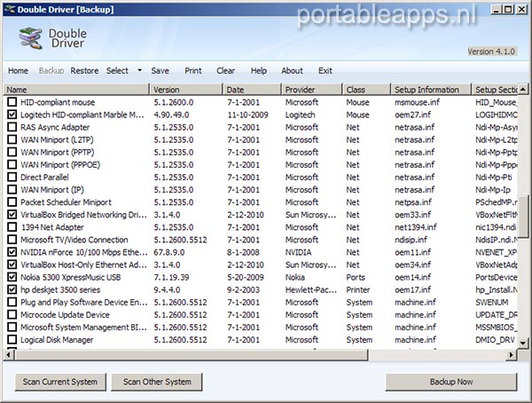Viewport: 532px width, 403px height.
Task: Sort by the Provider column header
Action: [x=312, y=90]
